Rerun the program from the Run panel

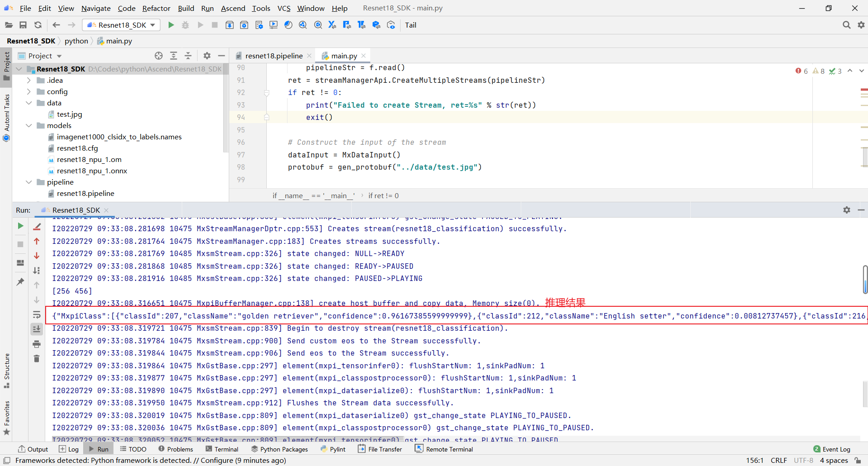click(x=20, y=226)
